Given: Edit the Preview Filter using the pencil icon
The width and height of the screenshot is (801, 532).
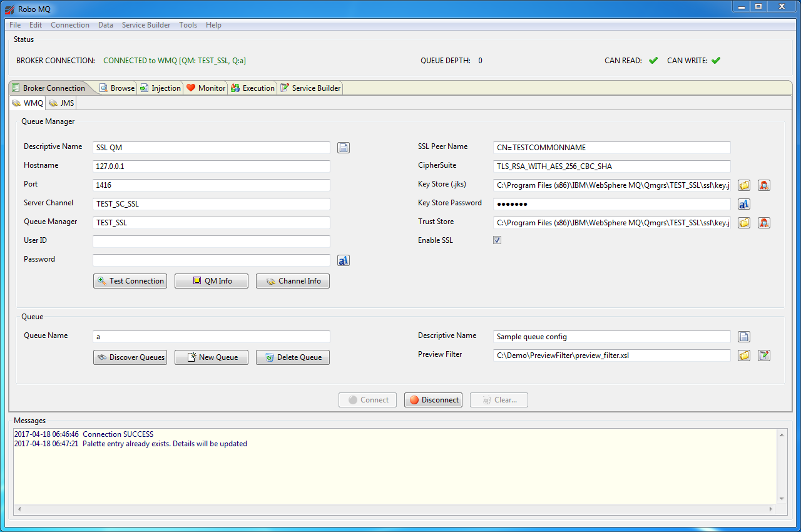Looking at the screenshot, I should (763, 356).
